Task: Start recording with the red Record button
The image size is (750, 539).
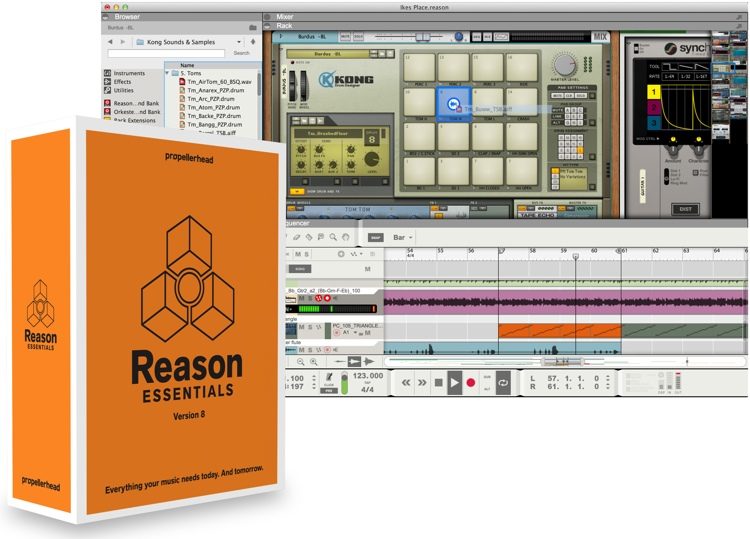Action: (471, 383)
